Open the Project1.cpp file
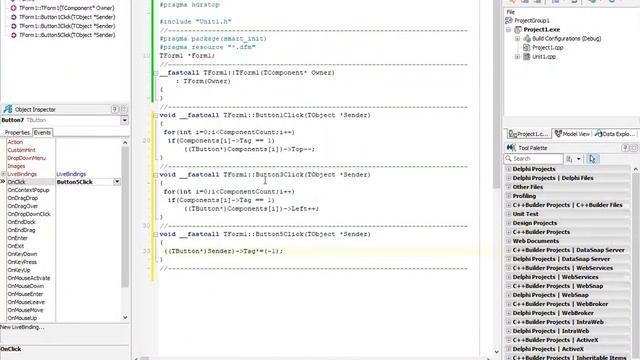Image resolution: width=640 pixels, height=360 pixels. (x=547, y=48)
